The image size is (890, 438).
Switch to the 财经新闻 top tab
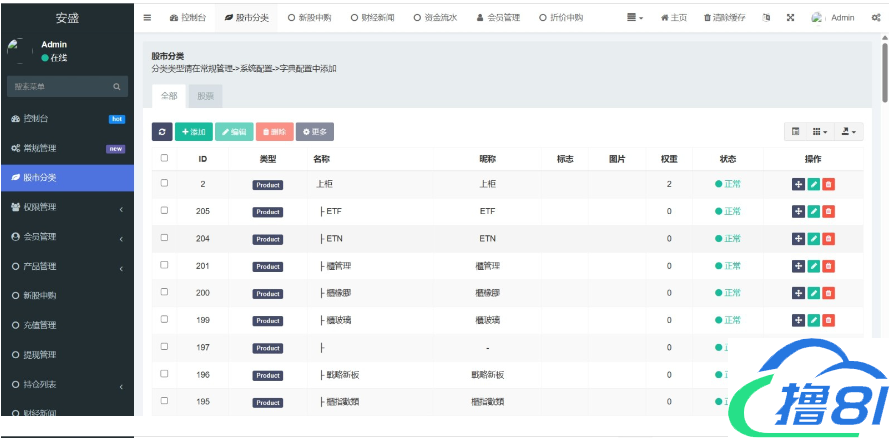(372, 18)
